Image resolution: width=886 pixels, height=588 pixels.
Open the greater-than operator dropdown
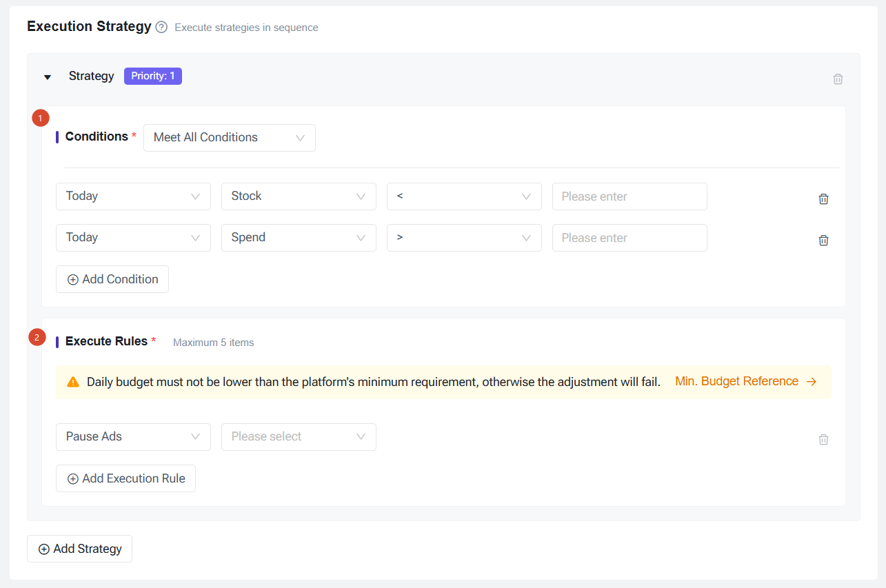464,238
